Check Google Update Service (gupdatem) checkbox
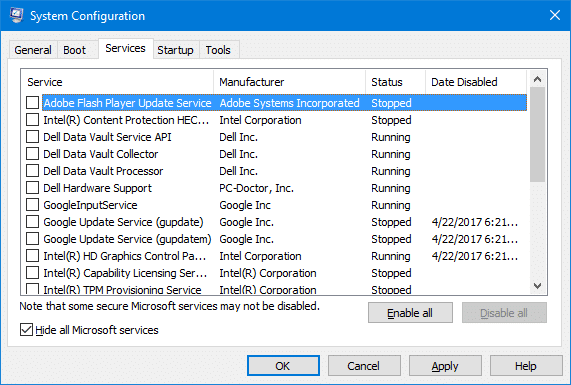 click(x=32, y=239)
